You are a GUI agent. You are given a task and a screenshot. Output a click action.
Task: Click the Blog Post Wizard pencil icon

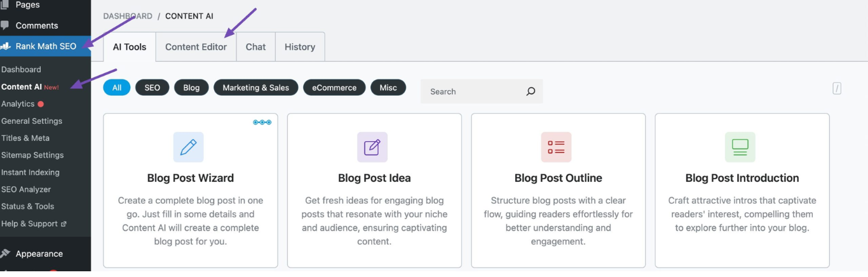coord(188,147)
